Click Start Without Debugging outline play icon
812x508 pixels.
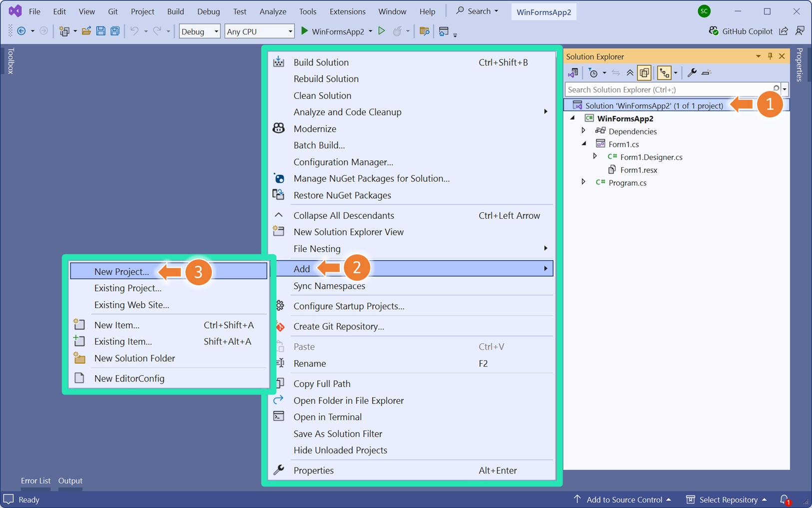(382, 31)
